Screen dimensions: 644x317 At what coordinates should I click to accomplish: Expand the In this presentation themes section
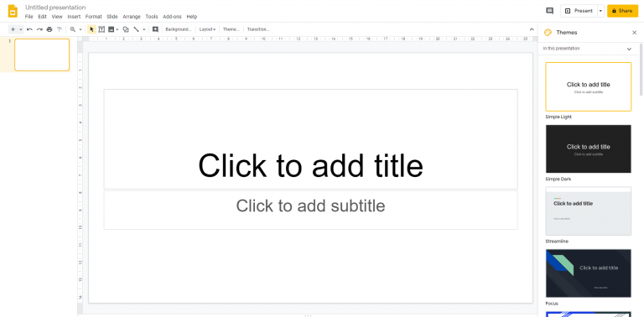pyautogui.click(x=629, y=49)
